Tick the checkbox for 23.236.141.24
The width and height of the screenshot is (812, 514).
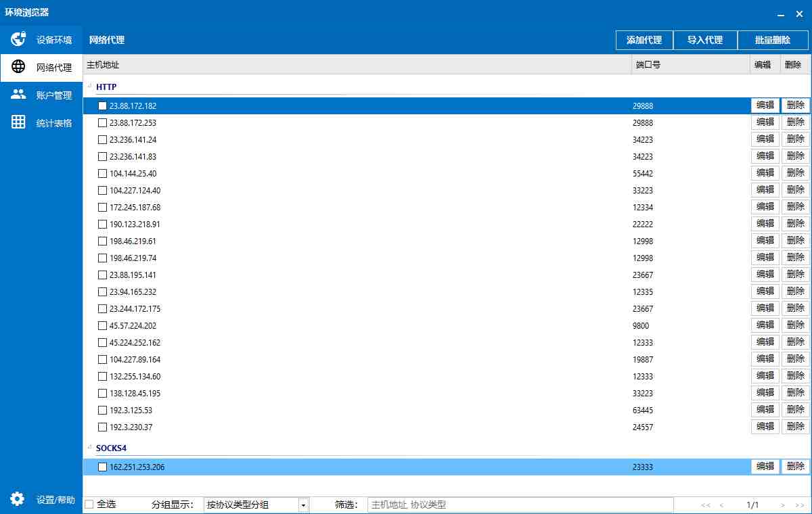[102, 140]
